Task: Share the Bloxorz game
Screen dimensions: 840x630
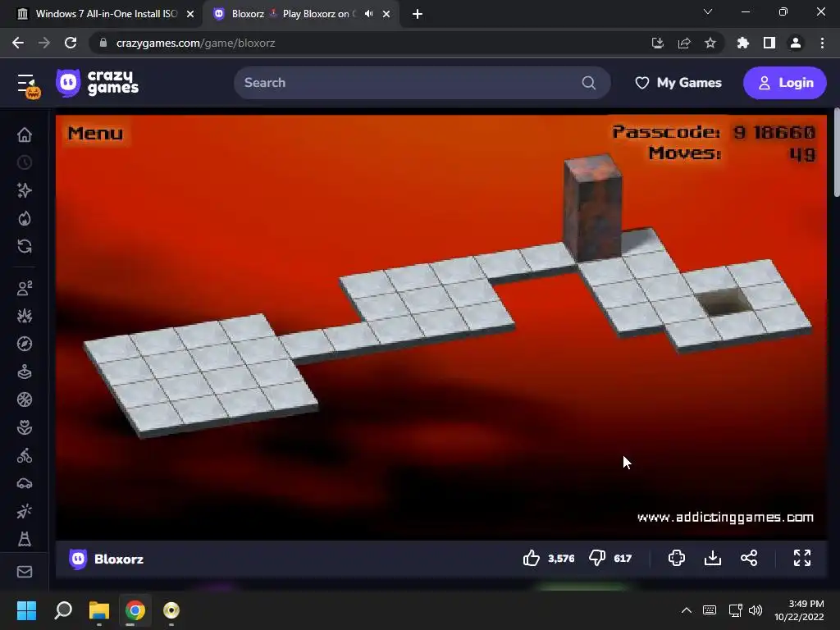Action: point(749,558)
